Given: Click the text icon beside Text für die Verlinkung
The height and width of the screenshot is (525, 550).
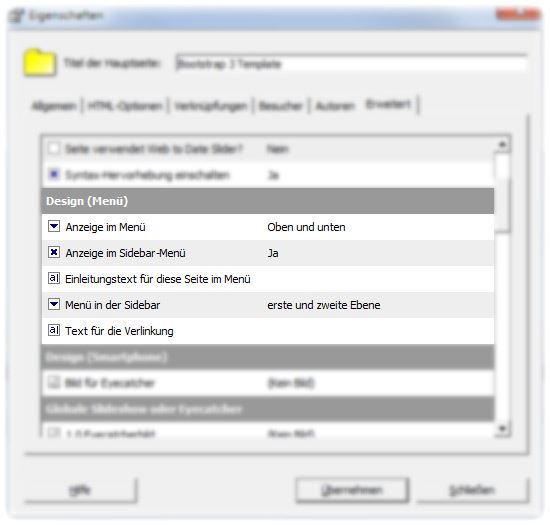Looking at the screenshot, I should (x=54, y=330).
